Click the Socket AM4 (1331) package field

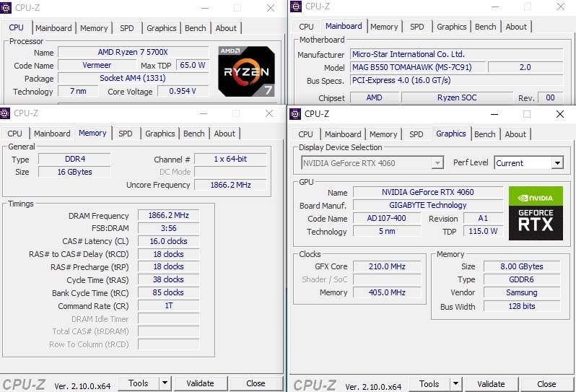click(133, 78)
